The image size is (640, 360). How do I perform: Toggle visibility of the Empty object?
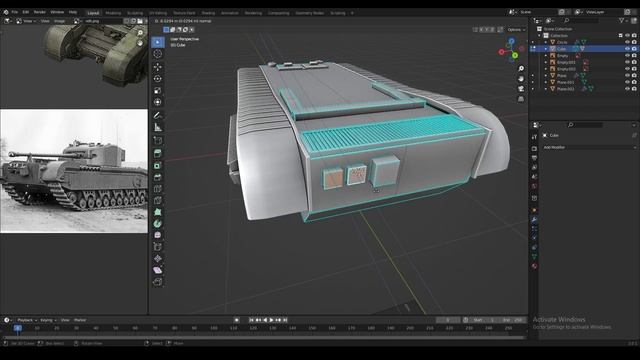pyautogui.click(x=627, y=56)
